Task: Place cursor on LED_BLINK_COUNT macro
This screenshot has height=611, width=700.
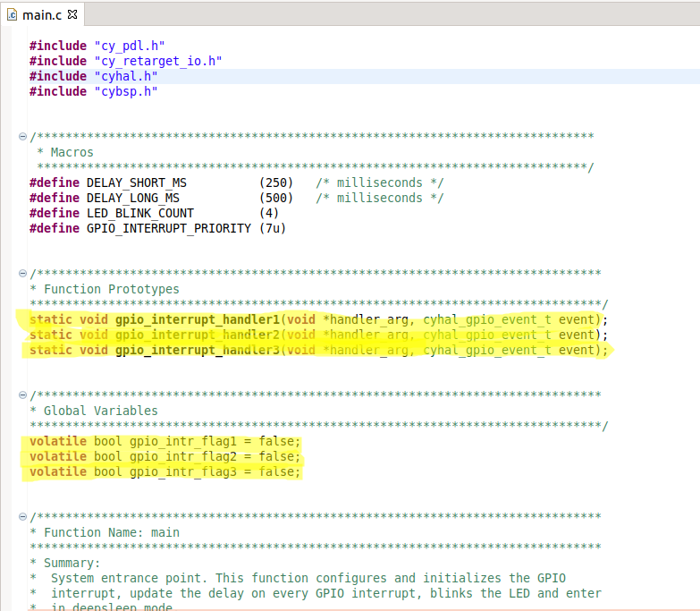Action: coord(139,213)
